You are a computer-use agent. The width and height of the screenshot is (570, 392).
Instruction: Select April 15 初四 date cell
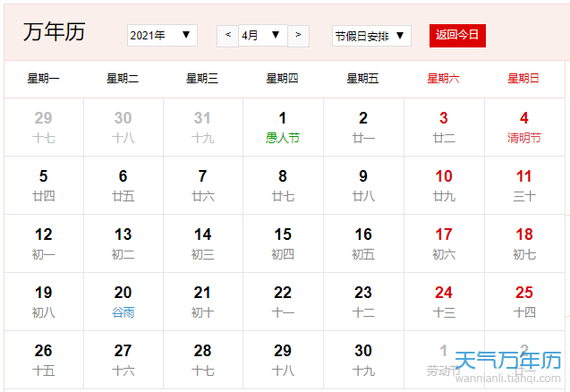pos(283,243)
